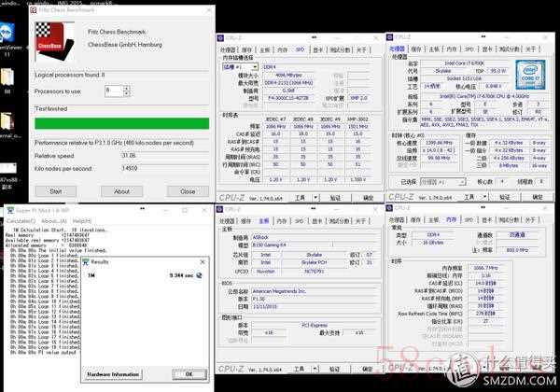
Task: Open the Help menu in Super PI
Action: click(82, 221)
